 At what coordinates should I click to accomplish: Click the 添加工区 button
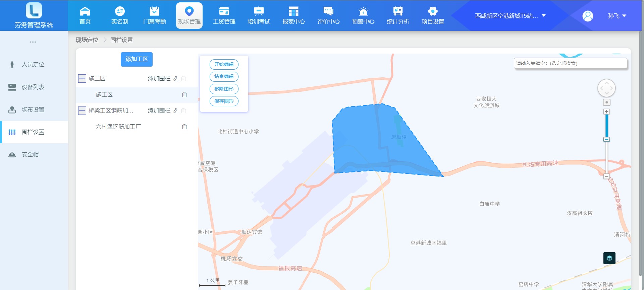(x=137, y=59)
